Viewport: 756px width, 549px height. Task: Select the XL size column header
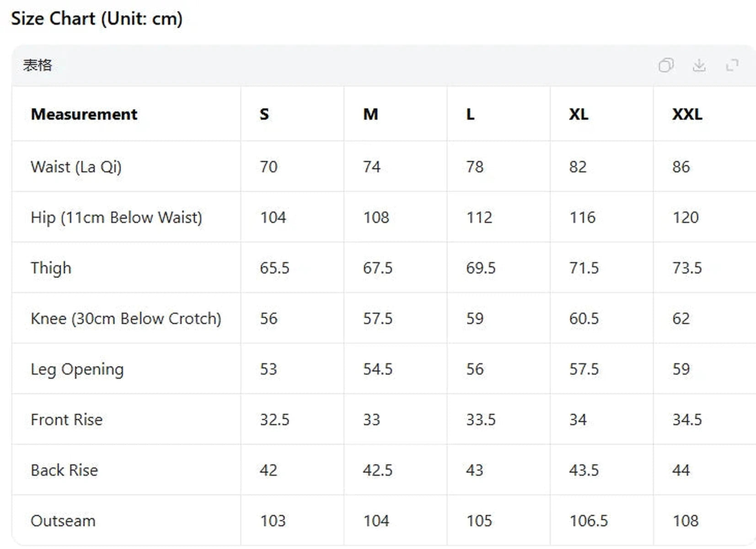click(579, 114)
